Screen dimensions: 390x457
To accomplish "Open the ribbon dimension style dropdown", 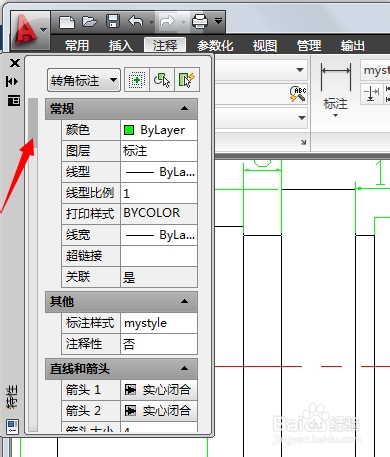I will pos(375,70).
